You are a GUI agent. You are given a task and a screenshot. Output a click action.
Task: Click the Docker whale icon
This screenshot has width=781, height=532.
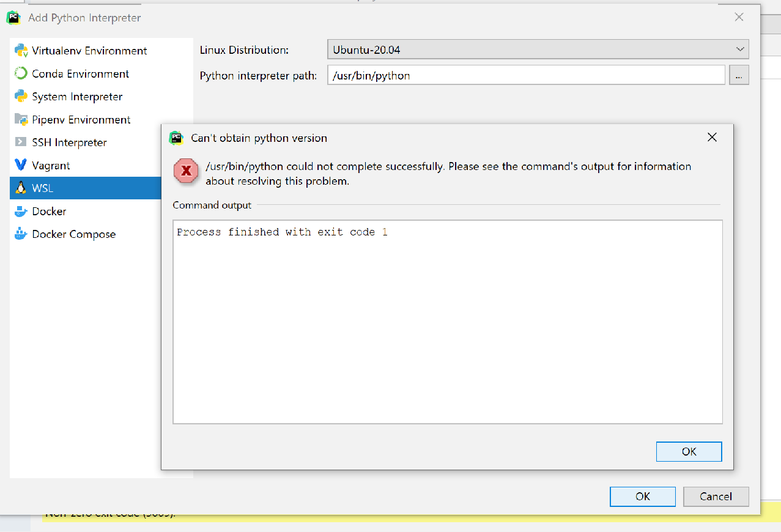[x=21, y=211]
